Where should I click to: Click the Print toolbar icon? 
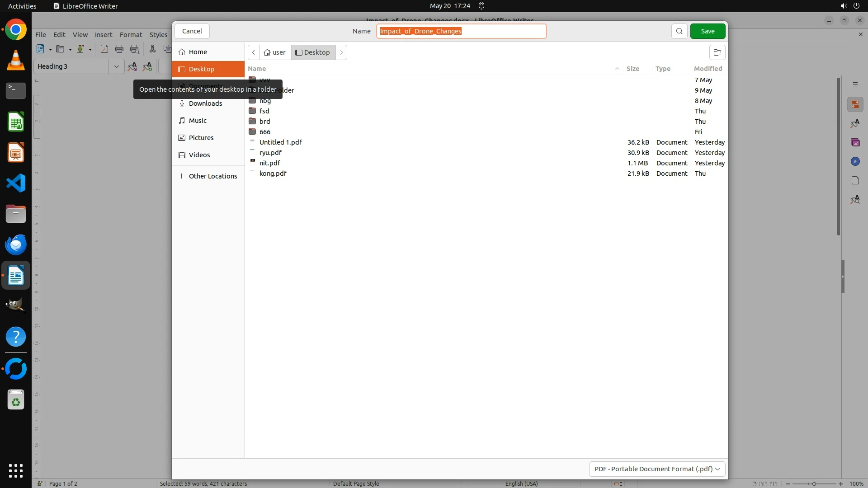[x=119, y=49]
